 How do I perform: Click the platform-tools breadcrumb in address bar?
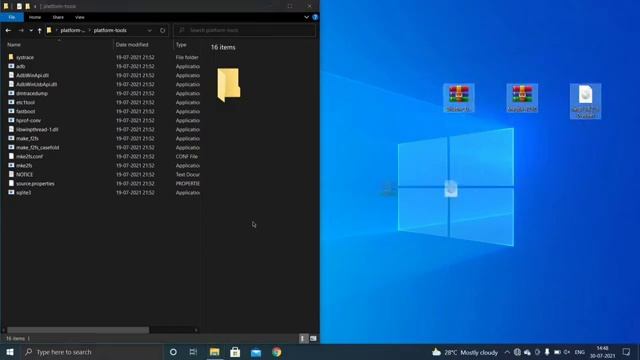110,30
